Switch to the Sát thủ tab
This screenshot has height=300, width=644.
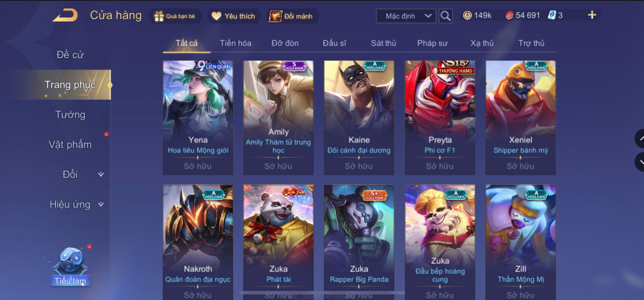point(383,43)
